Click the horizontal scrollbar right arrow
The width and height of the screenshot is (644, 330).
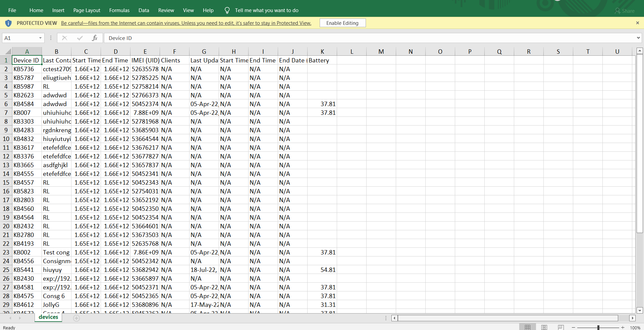click(x=633, y=318)
